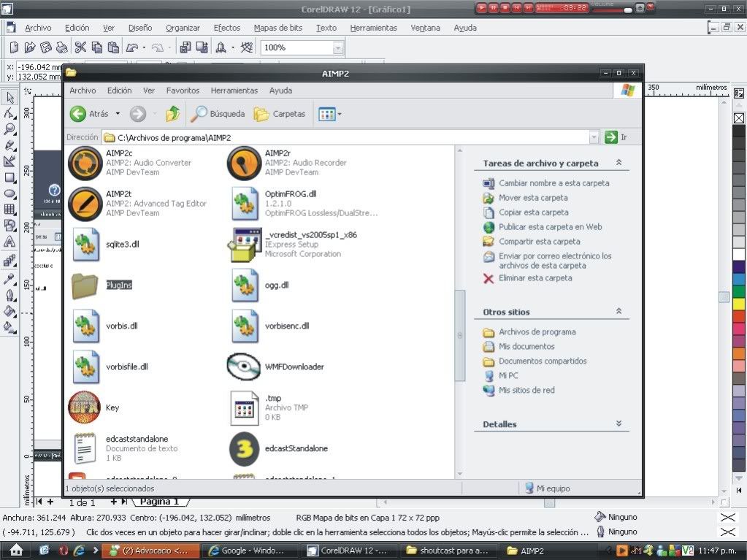
Task: Select the Graph paper tool in CorelDRAW toolbox
Action: (9, 210)
